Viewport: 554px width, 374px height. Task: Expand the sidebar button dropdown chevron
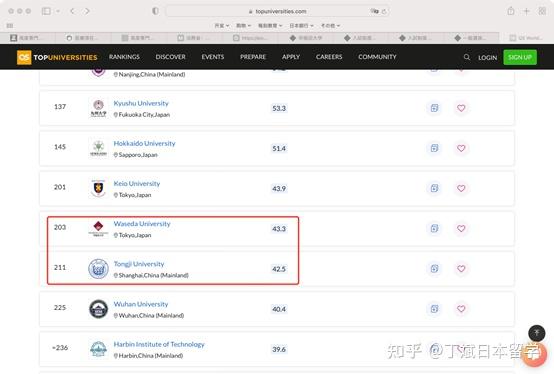[58, 11]
